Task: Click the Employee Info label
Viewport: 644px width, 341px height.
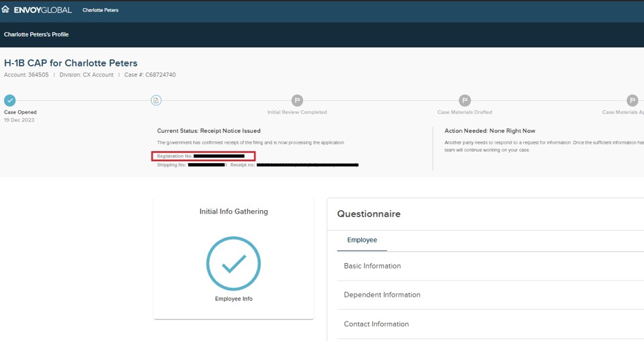Action: coord(233,299)
